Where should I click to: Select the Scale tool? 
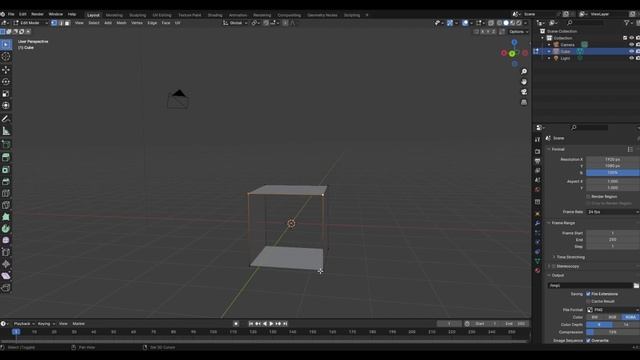(6, 94)
